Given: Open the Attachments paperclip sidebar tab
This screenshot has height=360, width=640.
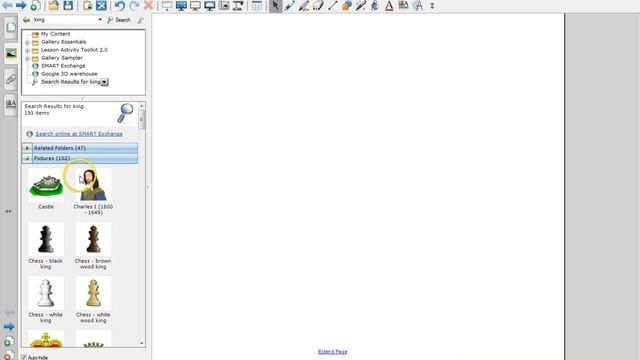Looking at the screenshot, I should pyautogui.click(x=11, y=79).
